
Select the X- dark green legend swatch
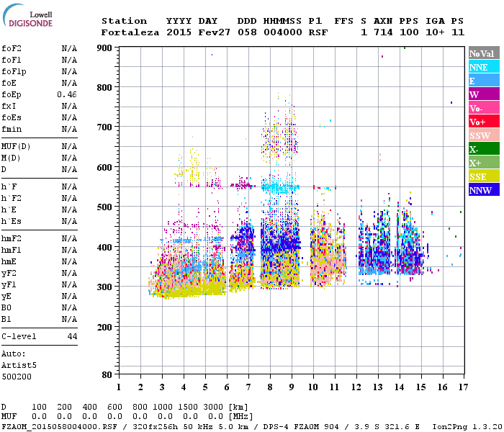[x=484, y=149]
